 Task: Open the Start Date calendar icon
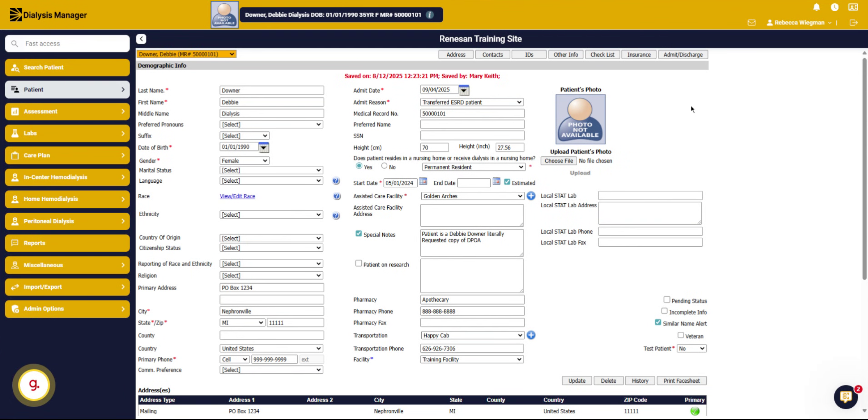click(423, 182)
